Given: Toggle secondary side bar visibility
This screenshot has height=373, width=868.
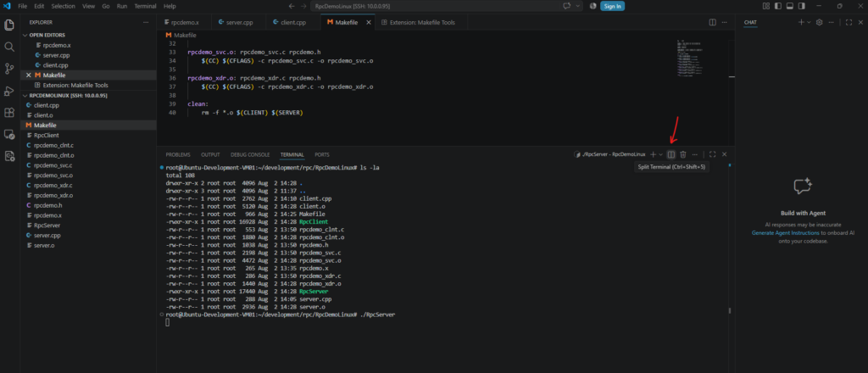Looking at the screenshot, I should tap(803, 6).
